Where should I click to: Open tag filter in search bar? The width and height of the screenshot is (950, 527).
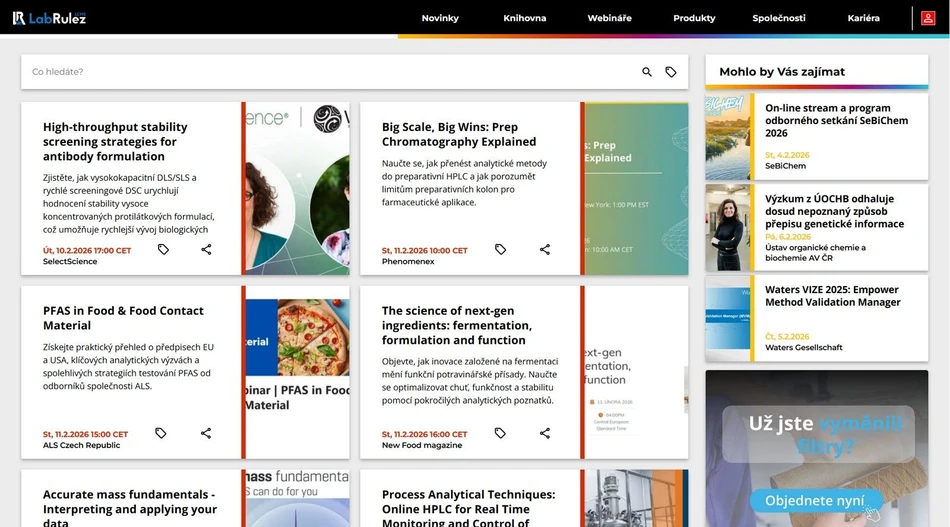click(671, 72)
